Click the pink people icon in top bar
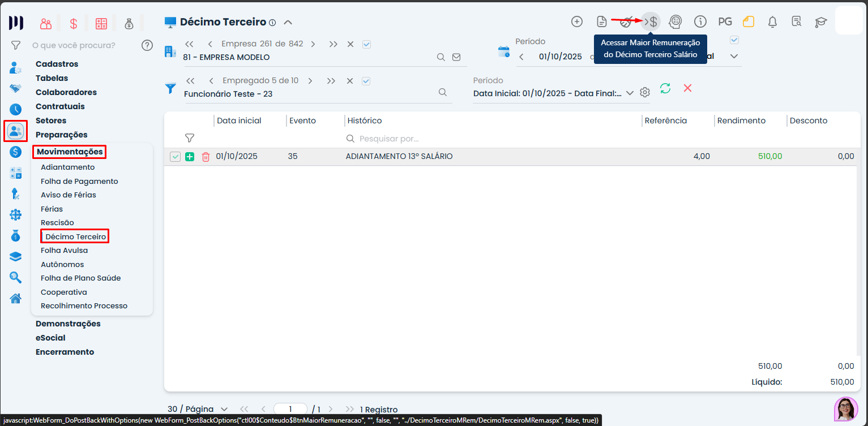This screenshot has width=868, height=426. click(46, 23)
